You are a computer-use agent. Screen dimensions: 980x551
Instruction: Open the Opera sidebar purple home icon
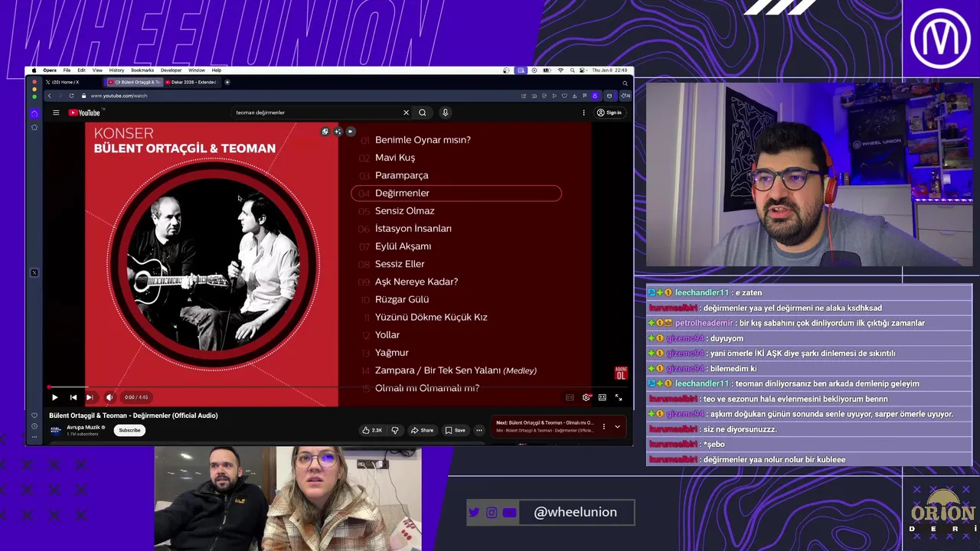click(x=34, y=113)
